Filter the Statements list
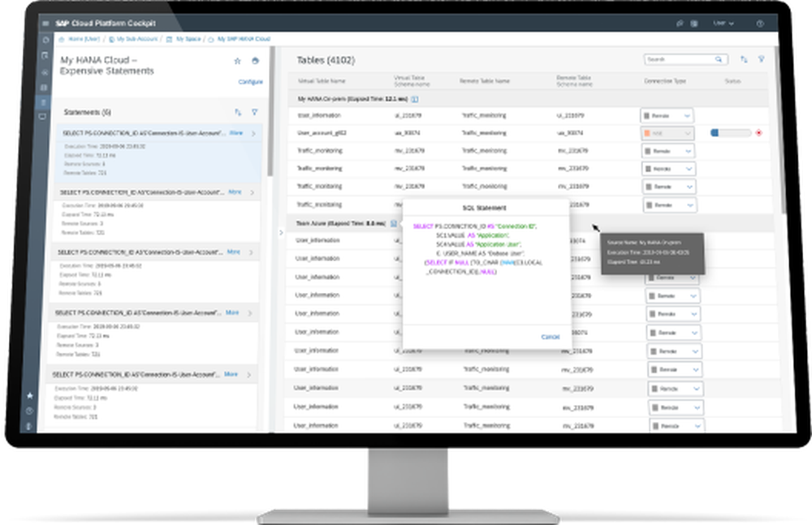Viewport: 812px width, 525px height. click(x=255, y=112)
